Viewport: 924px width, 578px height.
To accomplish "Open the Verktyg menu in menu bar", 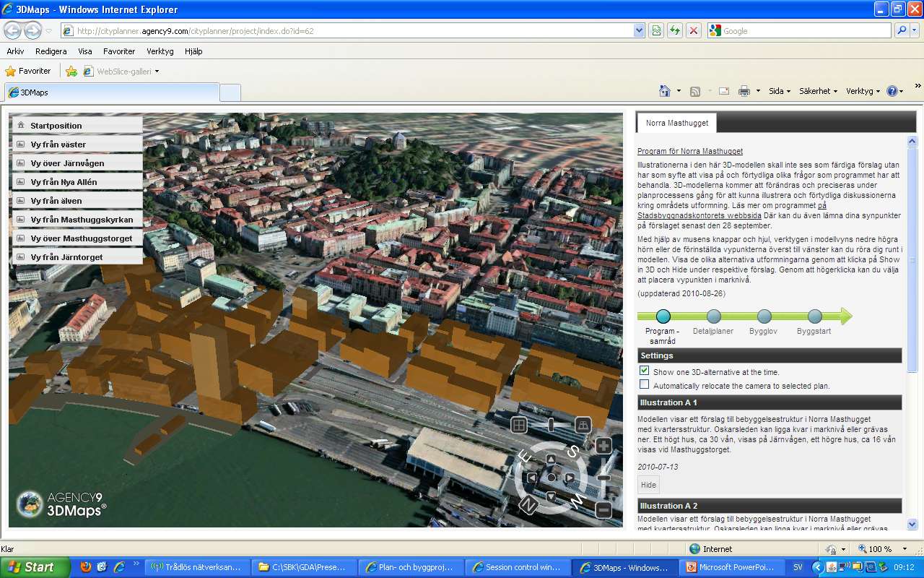I will pos(160,51).
